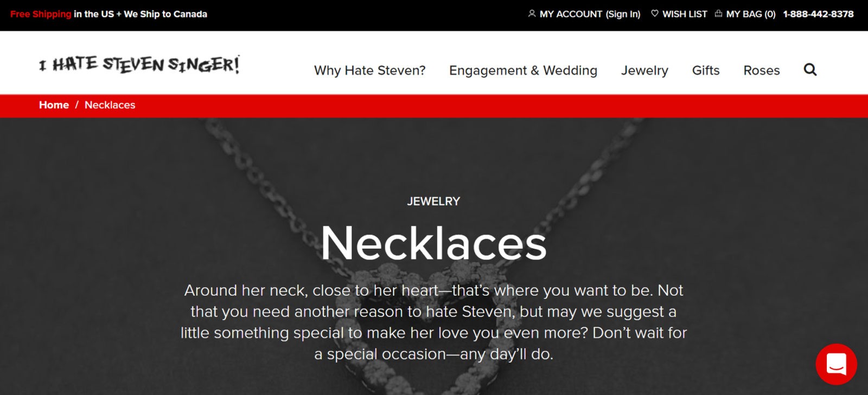The image size is (868, 395).
Task: Open the Engagement & Wedding menu
Action: coord(523,70)
